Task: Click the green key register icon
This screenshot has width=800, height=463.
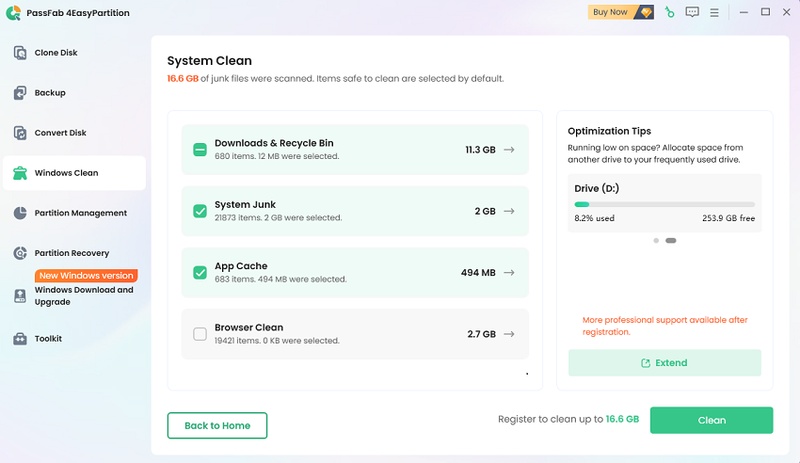Action: (669, 12)
